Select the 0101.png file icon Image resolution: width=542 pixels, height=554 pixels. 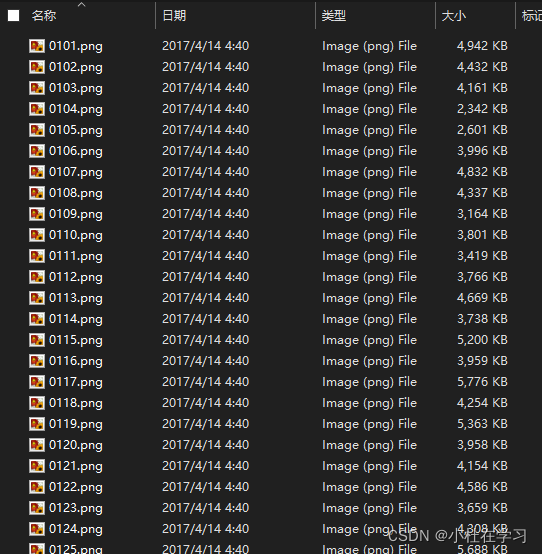coord(37,46)
